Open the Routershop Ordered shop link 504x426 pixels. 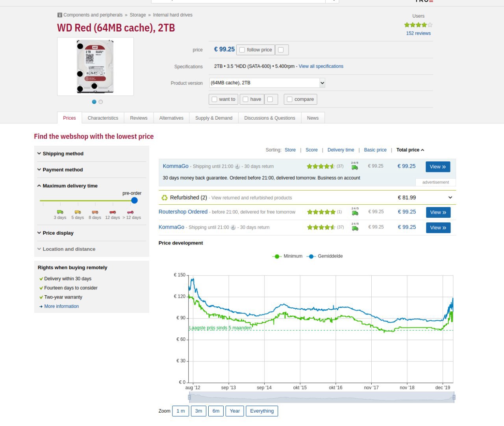pyautogui.click(x=183, y=212)
